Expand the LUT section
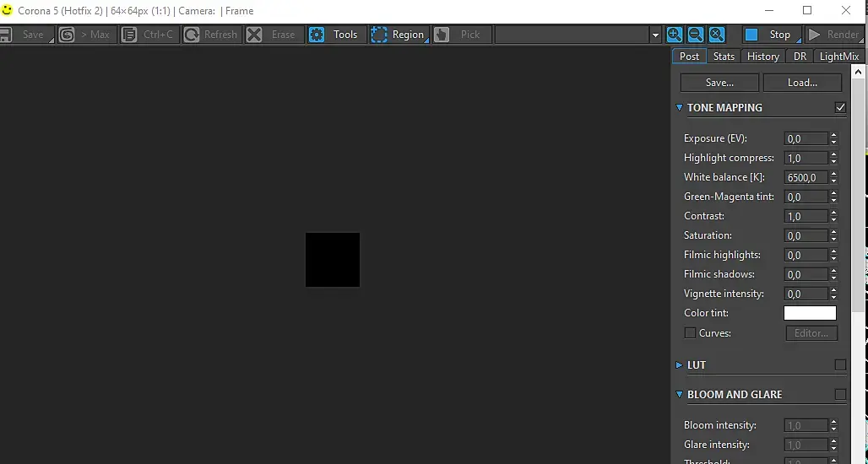Image resolution: width=868 pixels, height=464 pixels. pos(679,365)
